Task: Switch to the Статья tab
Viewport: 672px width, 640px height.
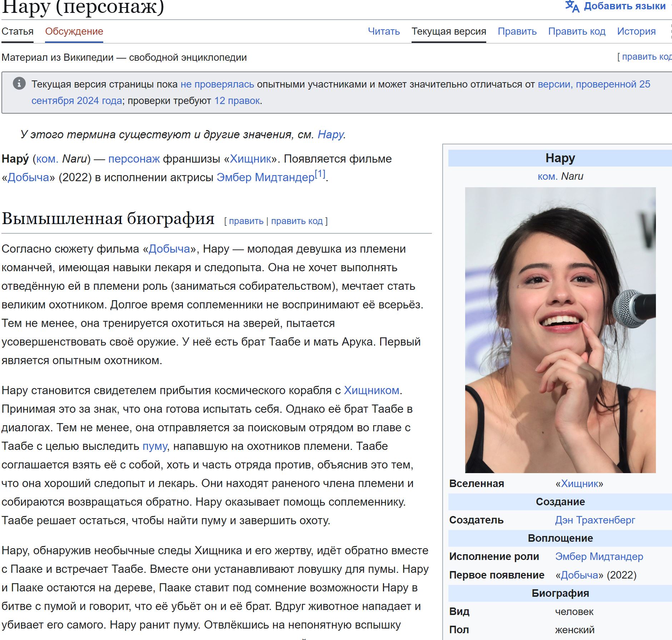Action: [x=18, y=31]
